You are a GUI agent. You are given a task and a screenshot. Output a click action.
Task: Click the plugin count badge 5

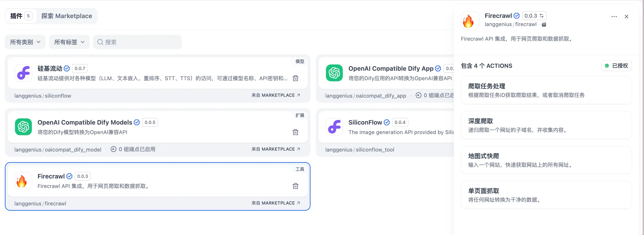tap(28, 16)
